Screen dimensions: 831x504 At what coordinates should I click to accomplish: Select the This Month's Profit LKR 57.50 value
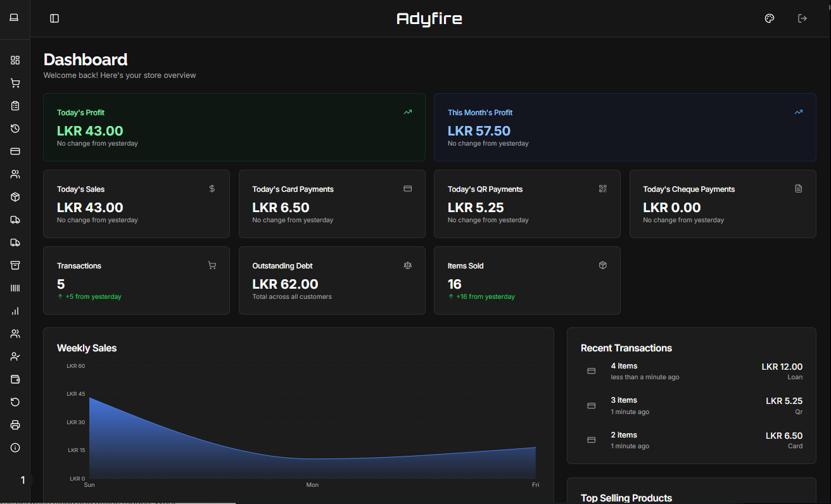click(x=479, y=131)
